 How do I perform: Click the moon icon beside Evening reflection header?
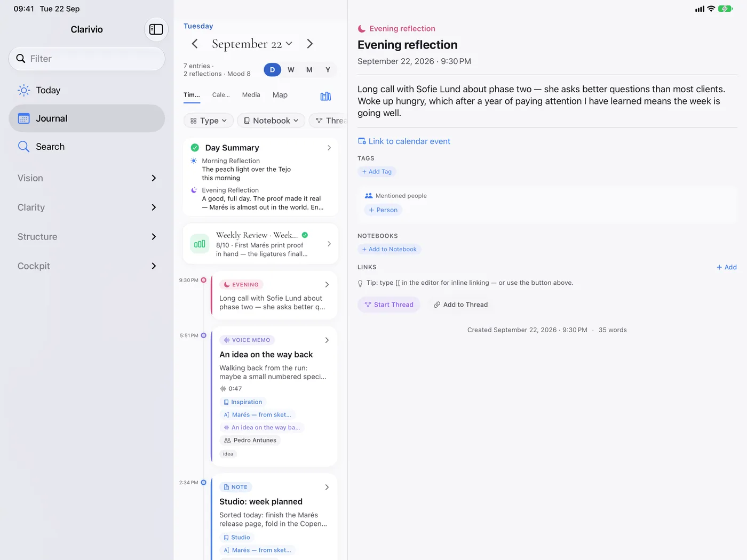(362, 29)
